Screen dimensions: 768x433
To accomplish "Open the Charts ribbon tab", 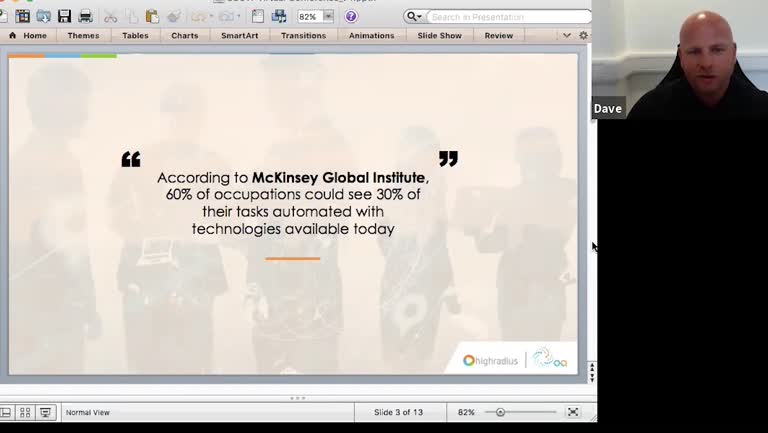I will (185, 35).
